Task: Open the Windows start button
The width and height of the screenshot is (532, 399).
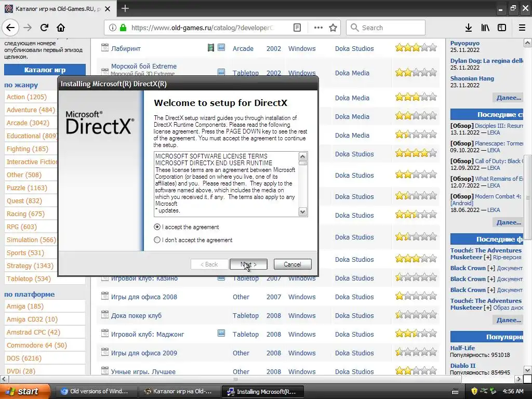Action: 24,391
